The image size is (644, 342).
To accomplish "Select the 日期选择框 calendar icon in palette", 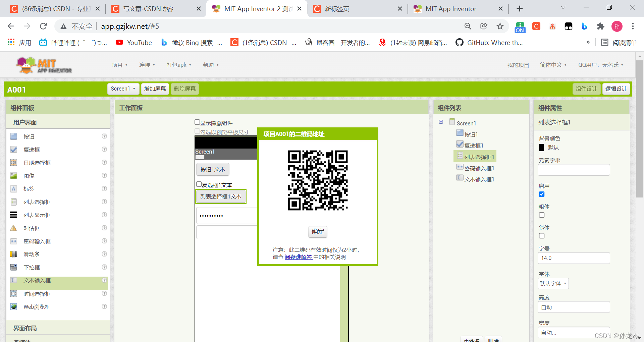I will tap(13, 163).
